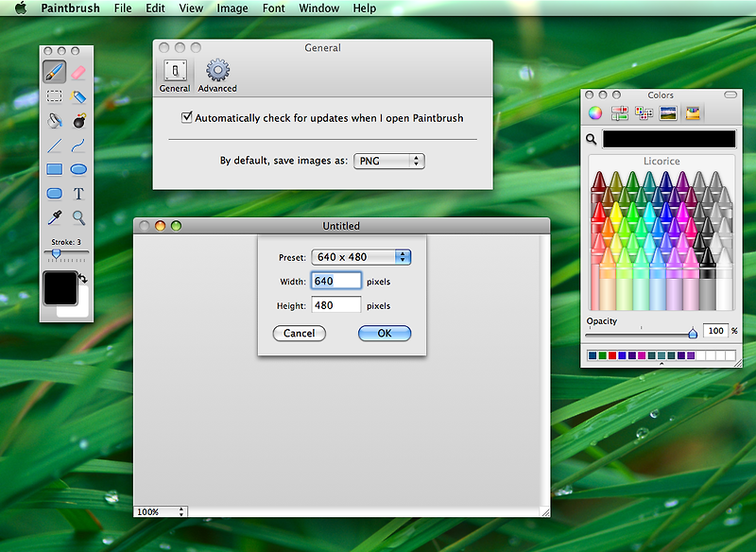This screenshot has height=552, width=756.
Task: Open the Preset size dropdown
Action: point(360,256)
